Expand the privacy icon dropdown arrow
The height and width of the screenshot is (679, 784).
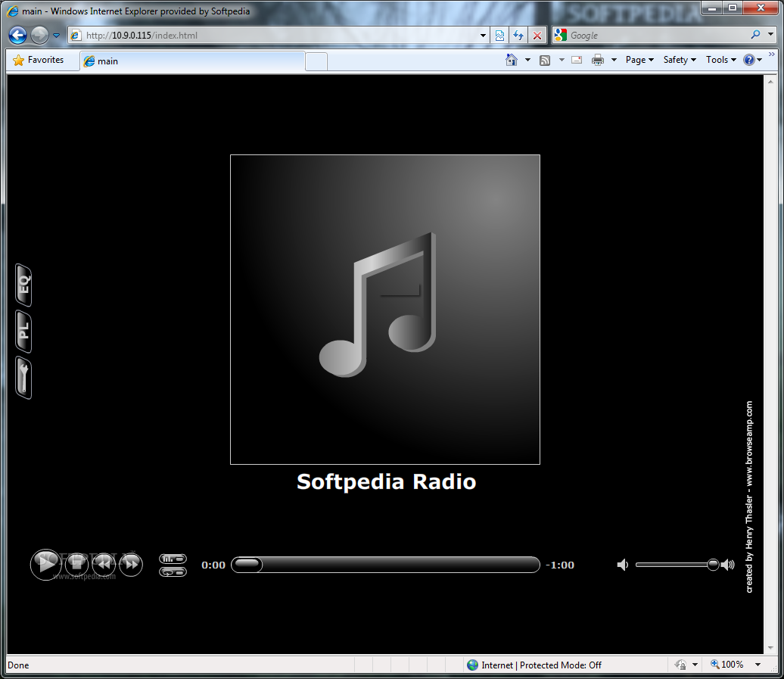[x=695, y=665]
